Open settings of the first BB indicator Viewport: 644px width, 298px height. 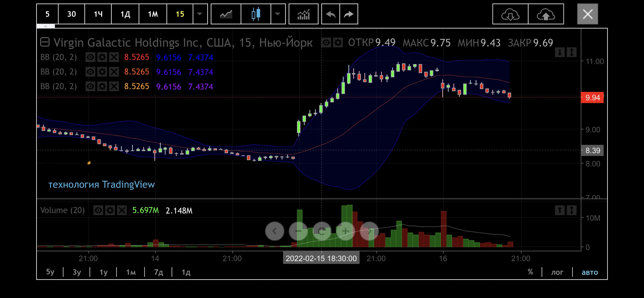102,57
